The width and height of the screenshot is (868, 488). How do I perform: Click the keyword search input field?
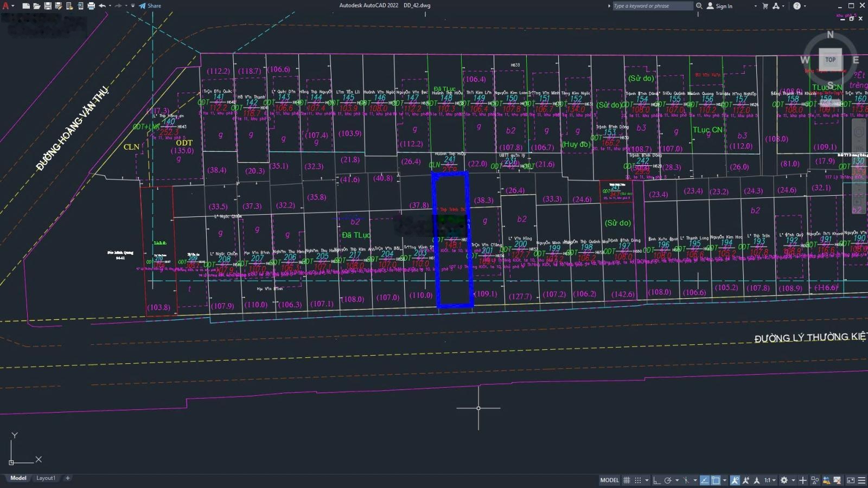tap(652, 6)
